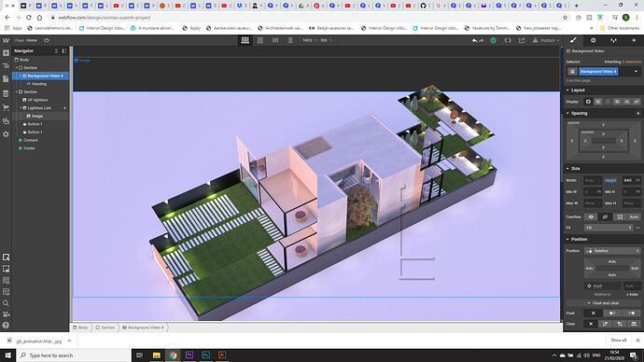
Task: Set display to Flex
Action: click(597, 102)
